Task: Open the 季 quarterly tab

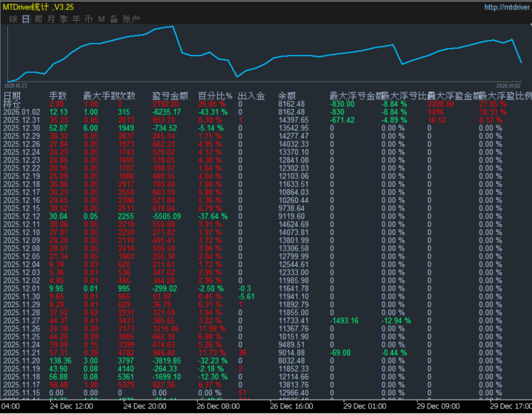Action: (x=64, y=19)
